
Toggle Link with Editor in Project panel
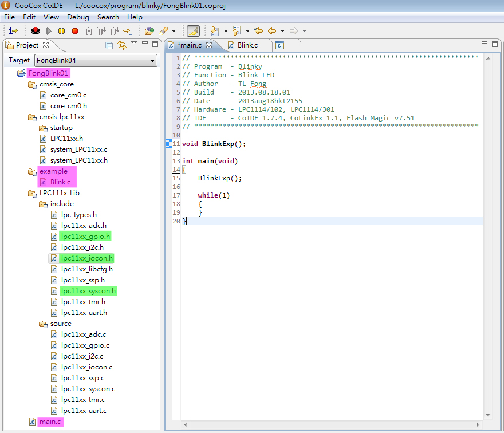tap(121, 45)
